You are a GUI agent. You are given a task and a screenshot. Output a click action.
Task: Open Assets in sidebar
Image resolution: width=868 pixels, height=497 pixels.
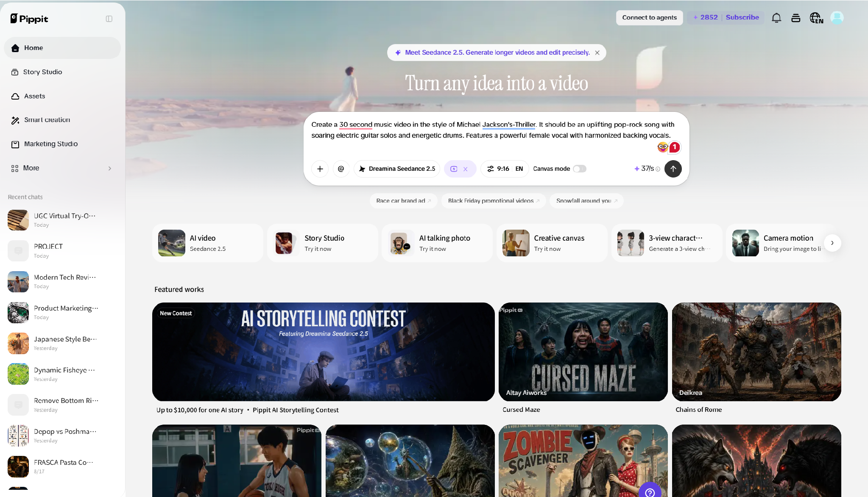click(x=62, y=96)
